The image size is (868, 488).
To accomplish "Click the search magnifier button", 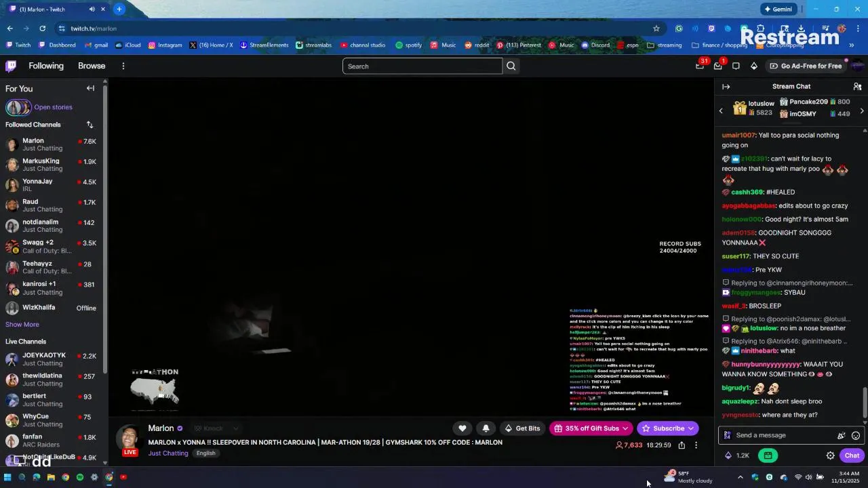I will [511, 66].
